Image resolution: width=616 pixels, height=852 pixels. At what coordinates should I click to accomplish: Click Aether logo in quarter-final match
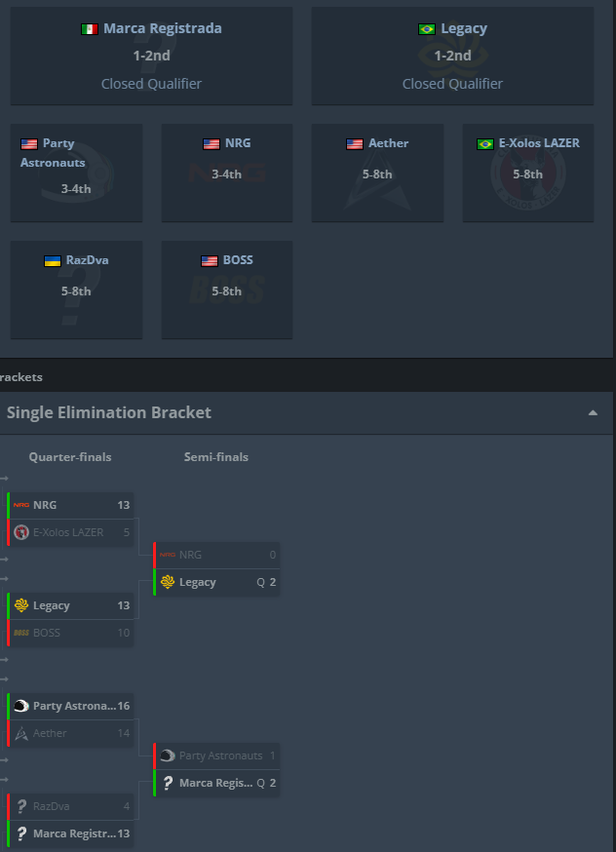click(21, 733)
